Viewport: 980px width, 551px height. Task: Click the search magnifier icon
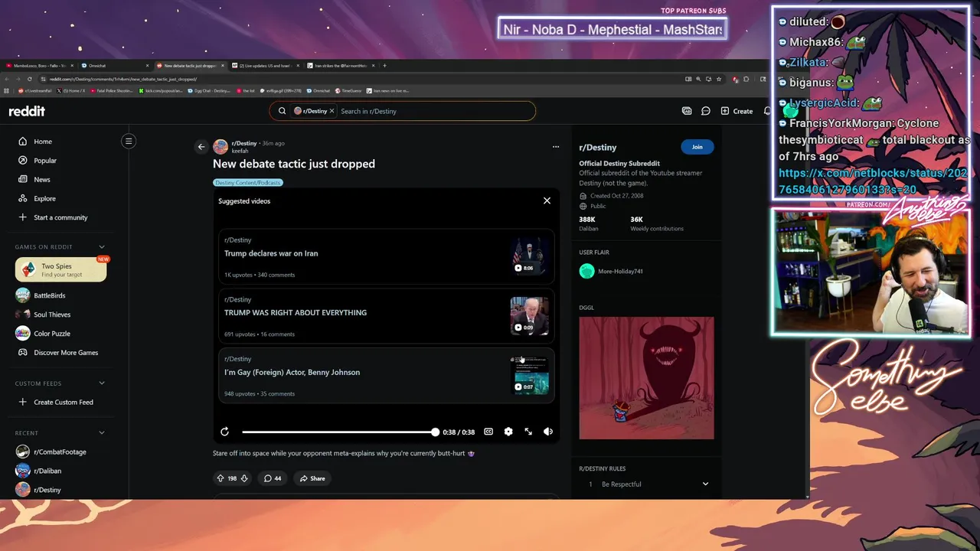[282, 111]
